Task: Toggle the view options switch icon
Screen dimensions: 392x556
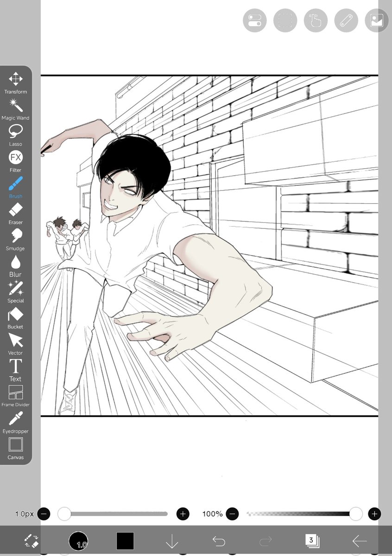Action: [x=254, y=21]
